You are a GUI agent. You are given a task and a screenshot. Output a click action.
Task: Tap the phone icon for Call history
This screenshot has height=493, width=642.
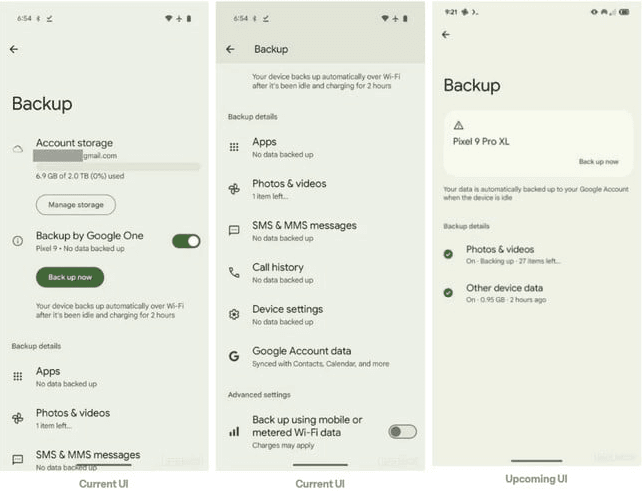(234, 273)
